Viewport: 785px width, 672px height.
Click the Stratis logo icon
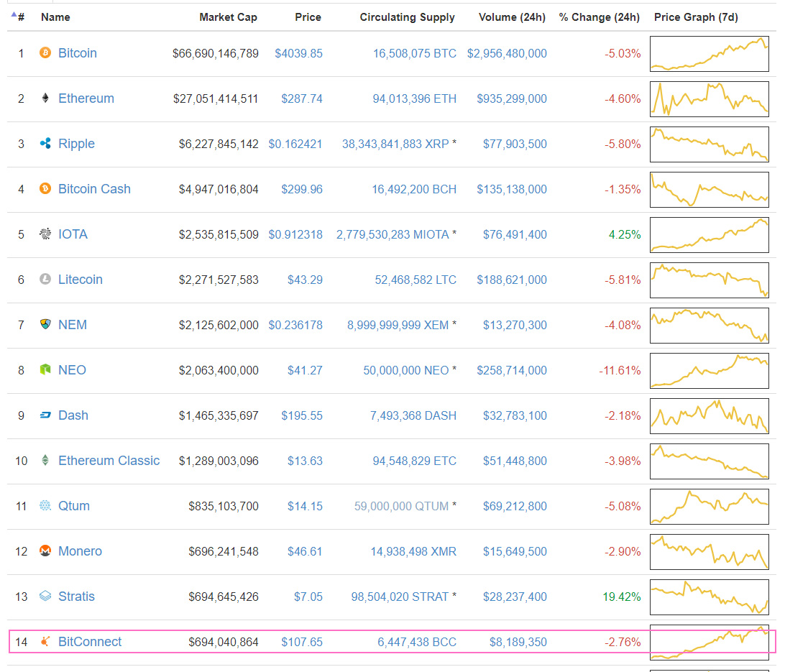(x=45, y=597)
